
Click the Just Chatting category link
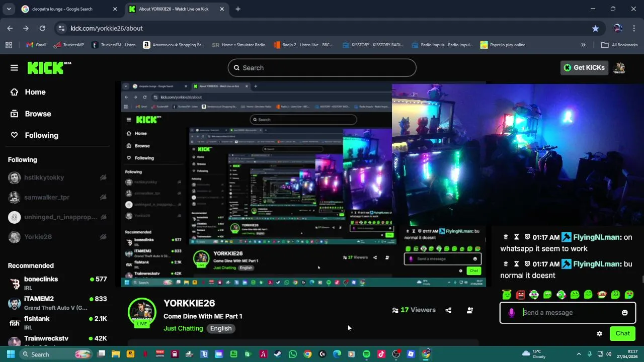click(183, 328)
